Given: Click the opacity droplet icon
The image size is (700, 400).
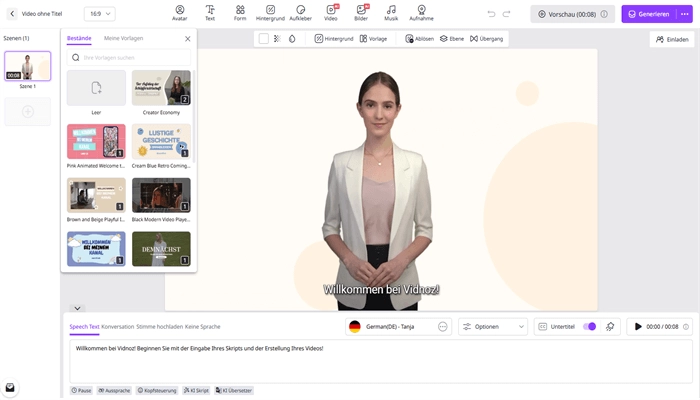Looking at the screenshot, I should pyautogui.click(x=292, y=39).
